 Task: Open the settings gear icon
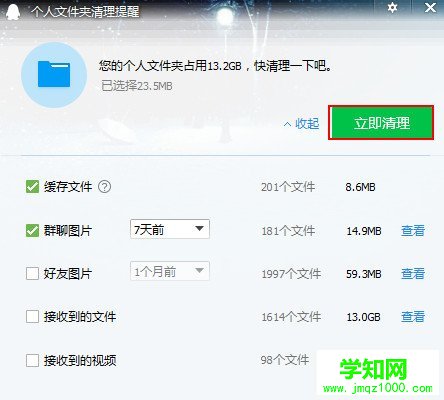[392, 8]
